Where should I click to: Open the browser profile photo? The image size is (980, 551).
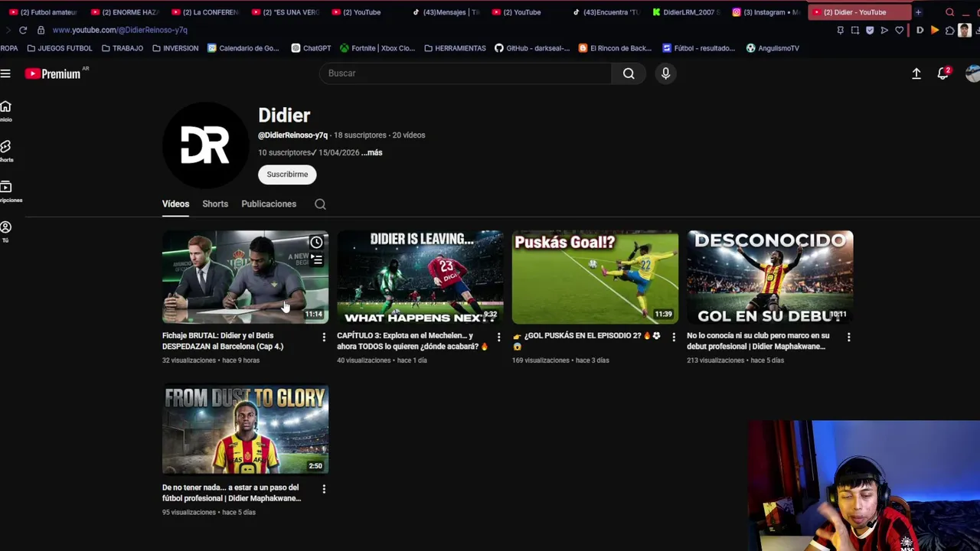pos(965,31)
